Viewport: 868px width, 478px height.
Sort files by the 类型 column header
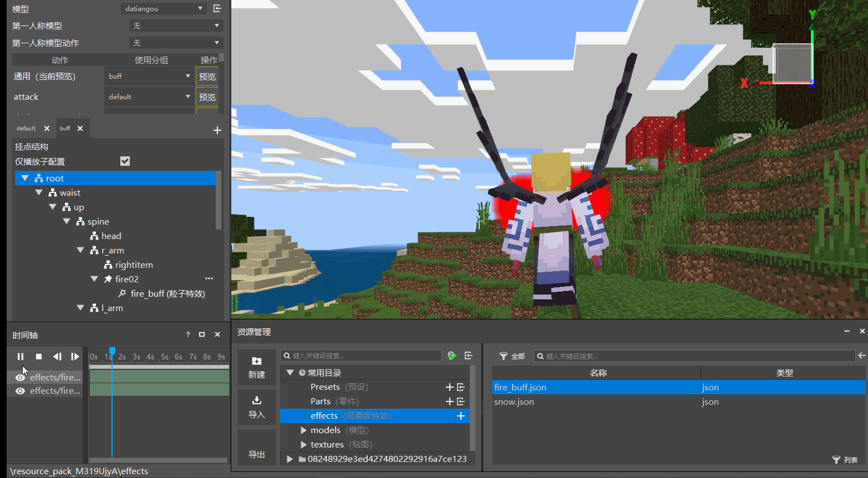pos(783,373)
